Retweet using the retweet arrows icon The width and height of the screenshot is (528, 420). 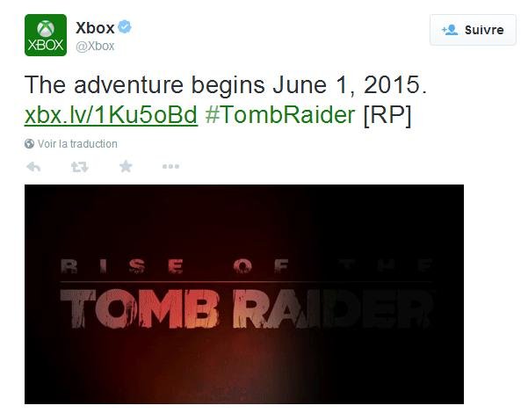click(x=80, y=166)
